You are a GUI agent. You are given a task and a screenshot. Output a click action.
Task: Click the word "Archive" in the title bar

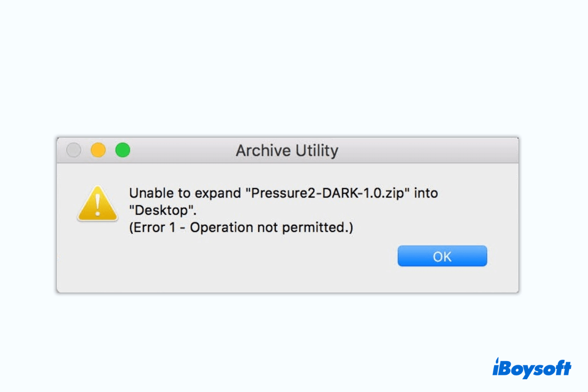[260, 150]
